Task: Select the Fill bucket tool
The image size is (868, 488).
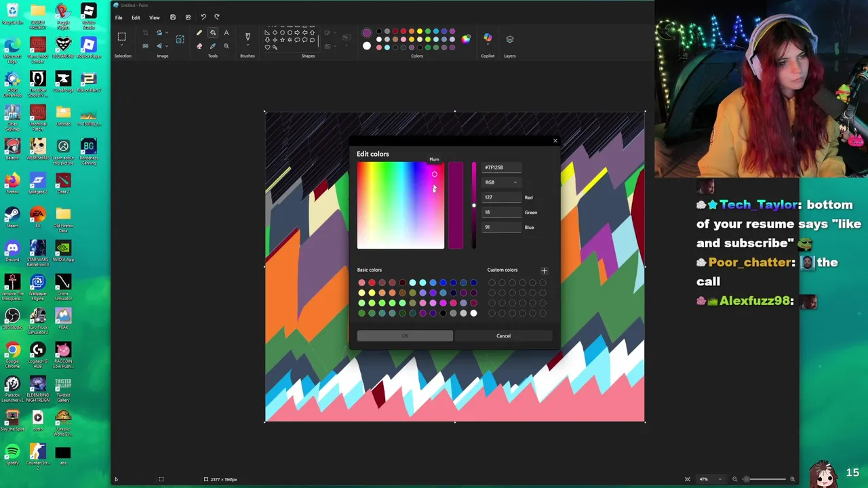Action: (213, 33)
